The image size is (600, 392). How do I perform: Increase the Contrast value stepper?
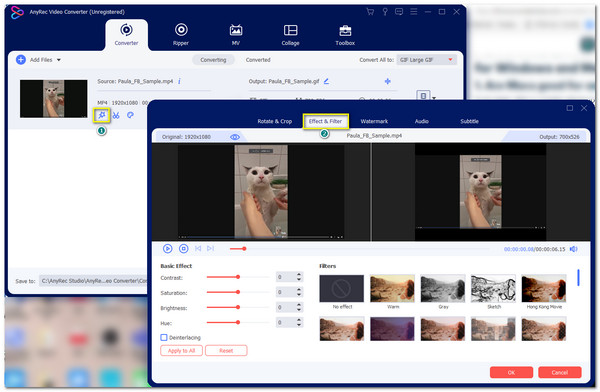[x=299, y=274]
